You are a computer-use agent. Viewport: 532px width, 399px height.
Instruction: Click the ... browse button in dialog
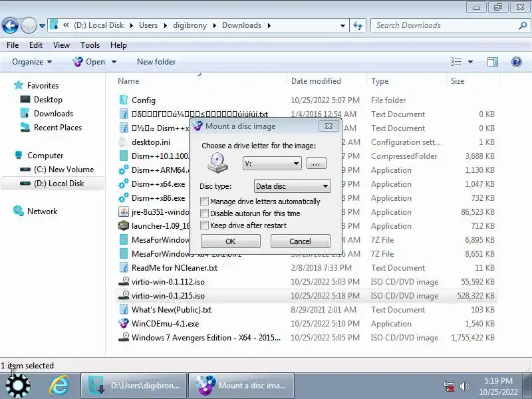pyautogui.click(x=317, y=164)
